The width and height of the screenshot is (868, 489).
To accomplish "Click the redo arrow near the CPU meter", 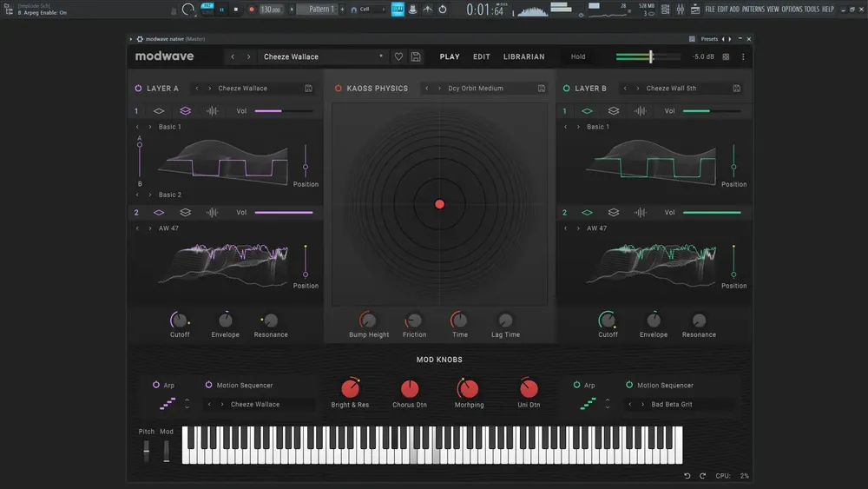I will pos(702,476).
